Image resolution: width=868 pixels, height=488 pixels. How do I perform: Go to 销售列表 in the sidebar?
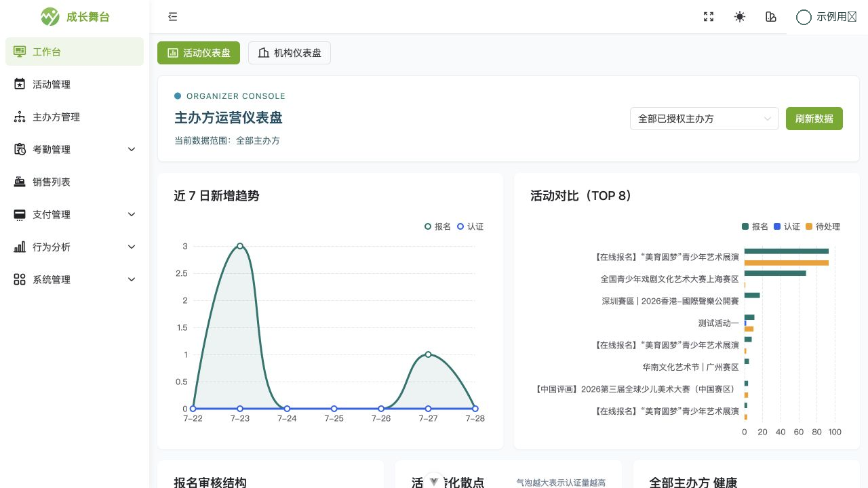75,182
